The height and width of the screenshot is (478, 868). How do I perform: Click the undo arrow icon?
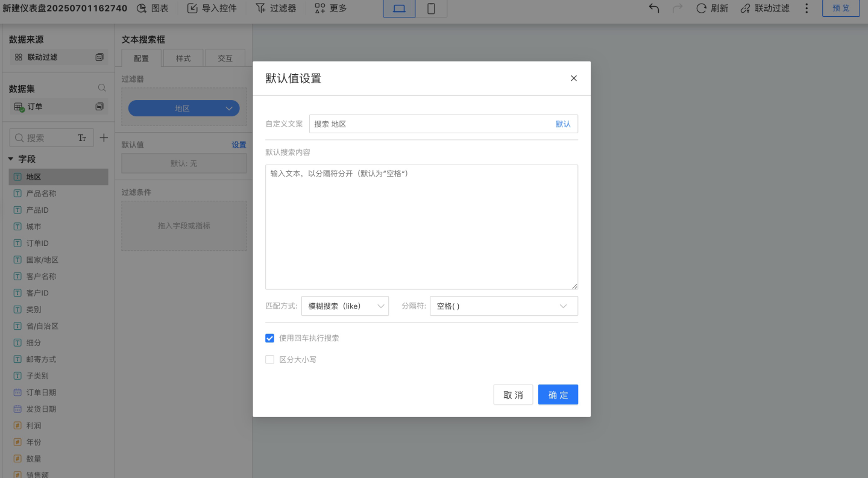pos(654,8)
